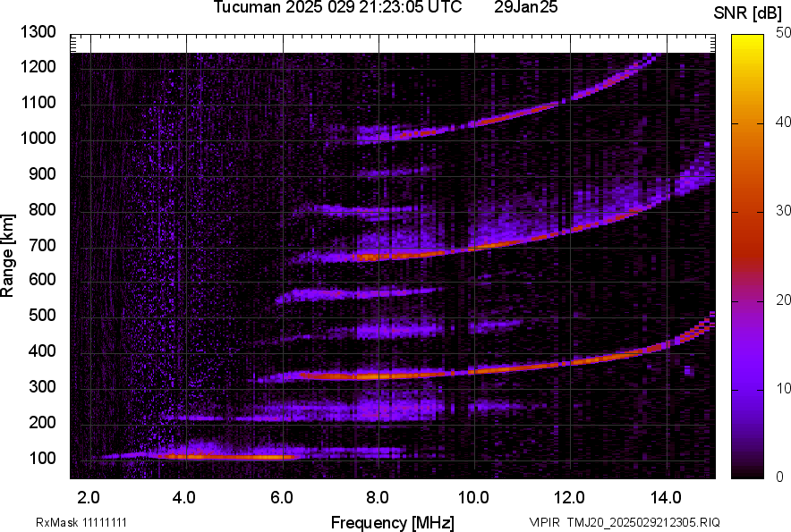Click the 0 label on the SNR scale
Screen dimensions: 791x532
(x=780, y=477)
